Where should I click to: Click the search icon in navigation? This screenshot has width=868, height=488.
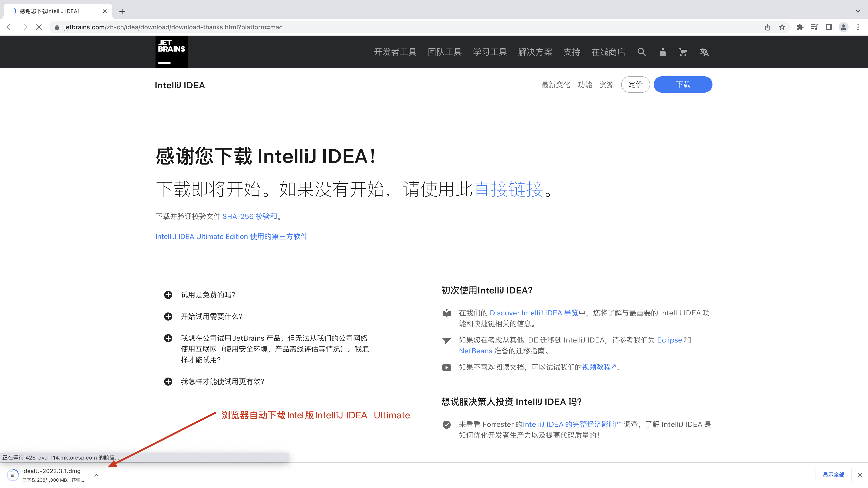point(642,52)
